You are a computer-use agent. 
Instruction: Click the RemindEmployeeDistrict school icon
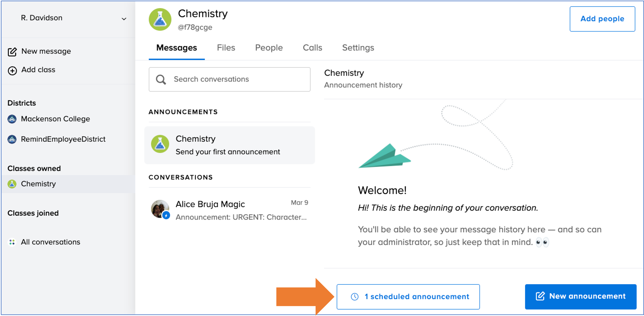click(12, 139)
